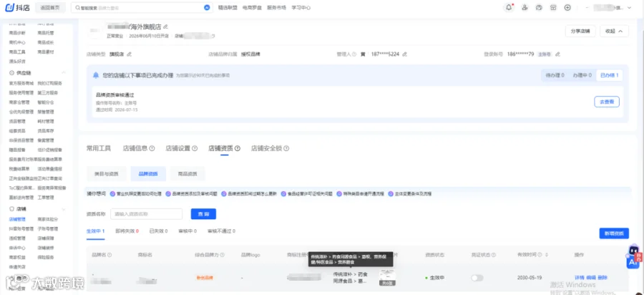Collapse store header with 收起 button
This screenshot has width=644, height=295.
click(x=614, y=32)
